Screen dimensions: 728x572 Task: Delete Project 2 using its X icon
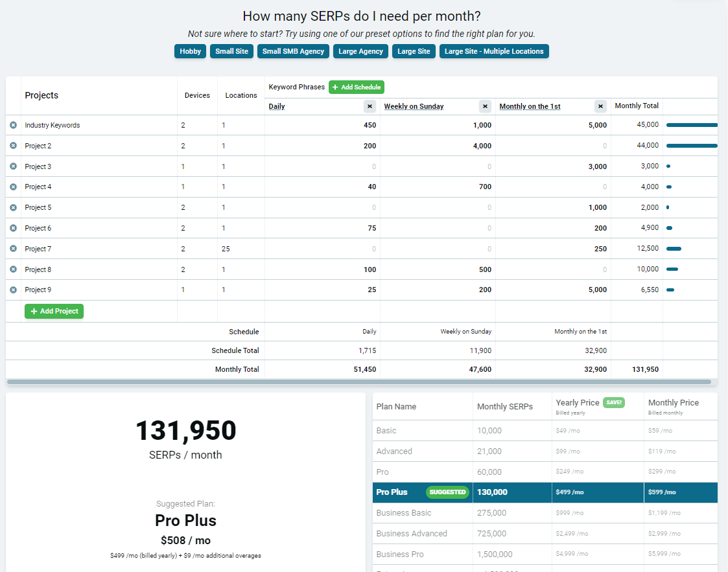tap(14, 146)
